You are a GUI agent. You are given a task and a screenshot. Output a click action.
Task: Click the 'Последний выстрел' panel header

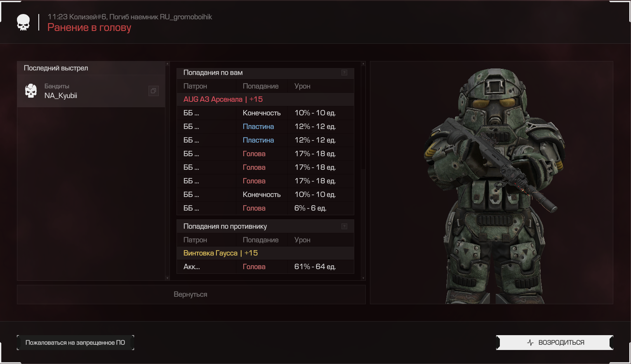[91, 68]
